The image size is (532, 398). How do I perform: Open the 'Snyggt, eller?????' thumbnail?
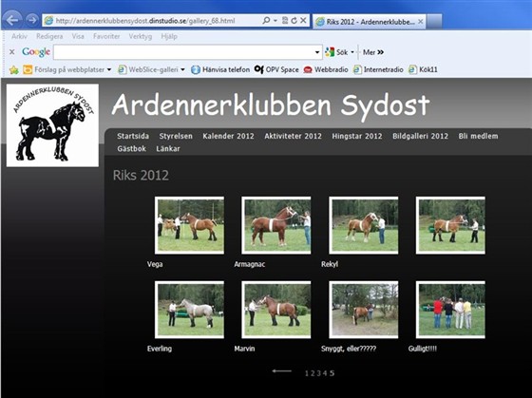pyautogui.click(x=363, y=310)
